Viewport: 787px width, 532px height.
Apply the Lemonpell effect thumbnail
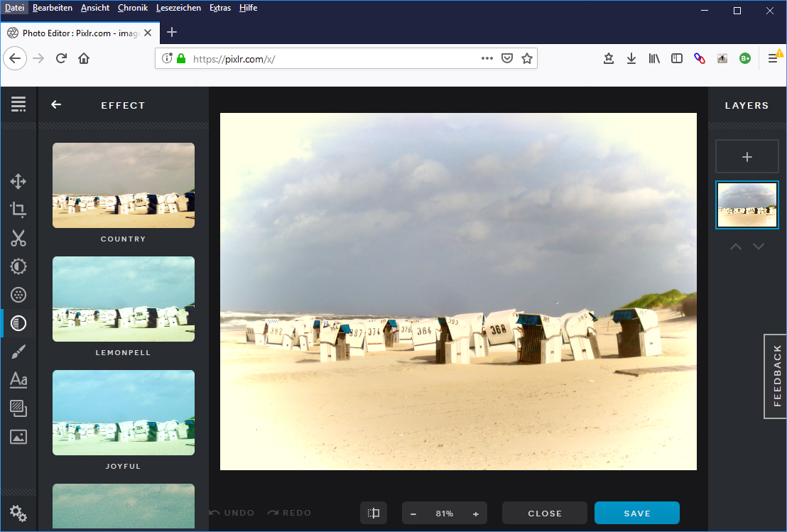[x=123, y=299]
